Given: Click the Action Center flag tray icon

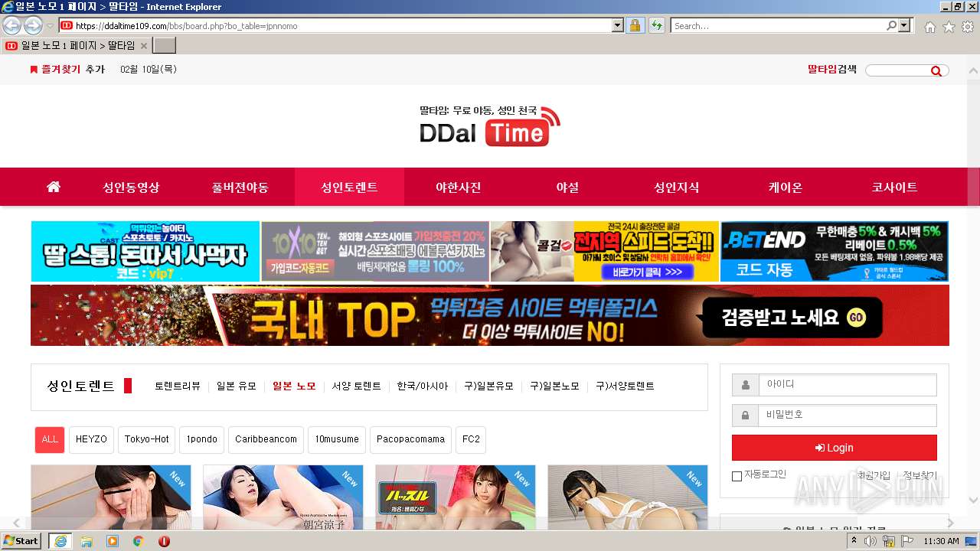Looking at the screenshot, I should point(907,541).
